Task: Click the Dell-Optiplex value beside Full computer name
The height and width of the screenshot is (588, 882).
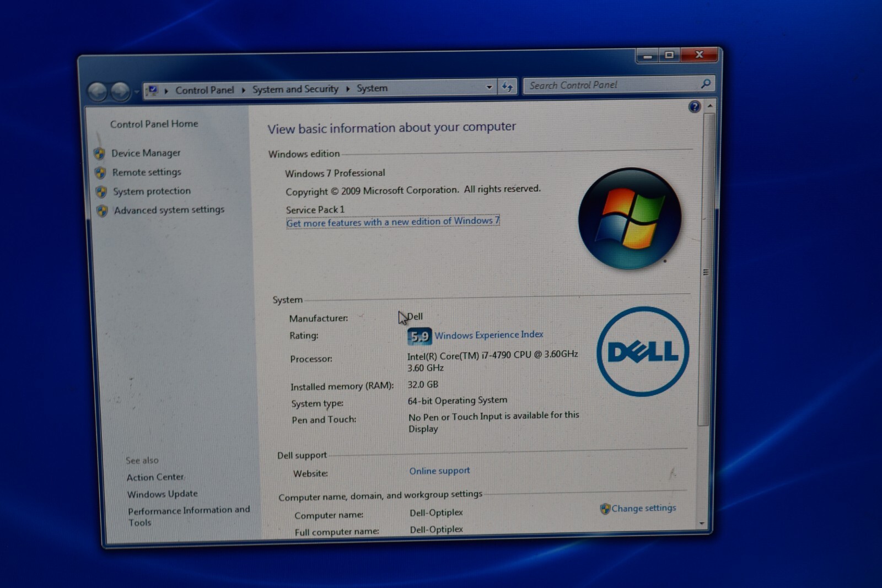Action: (x=436, y=529)
